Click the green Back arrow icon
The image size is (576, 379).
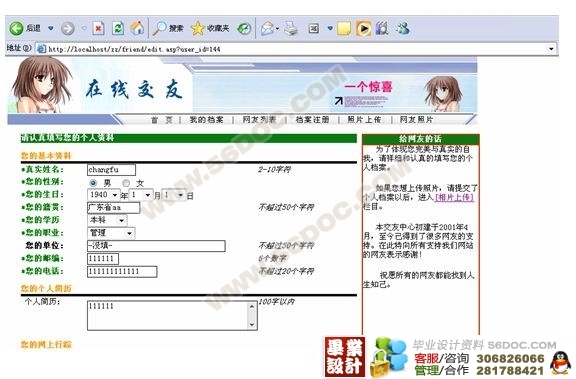click(16, 28)
